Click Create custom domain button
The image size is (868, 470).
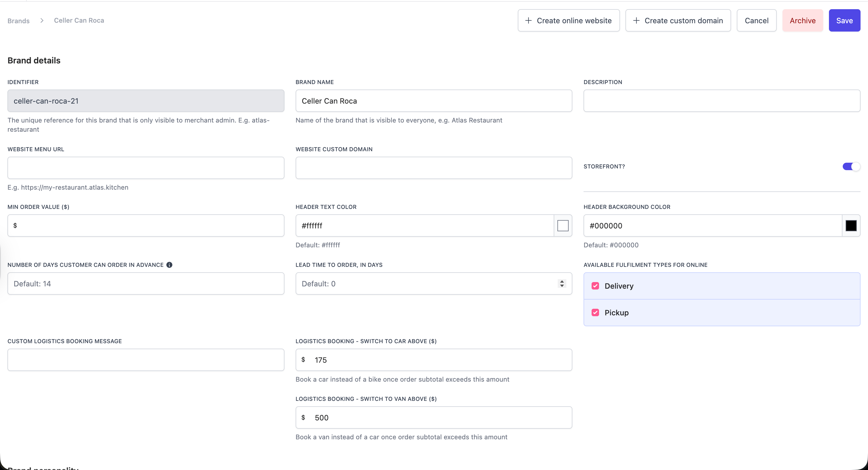pyautogui.click(x=678, y=21)
